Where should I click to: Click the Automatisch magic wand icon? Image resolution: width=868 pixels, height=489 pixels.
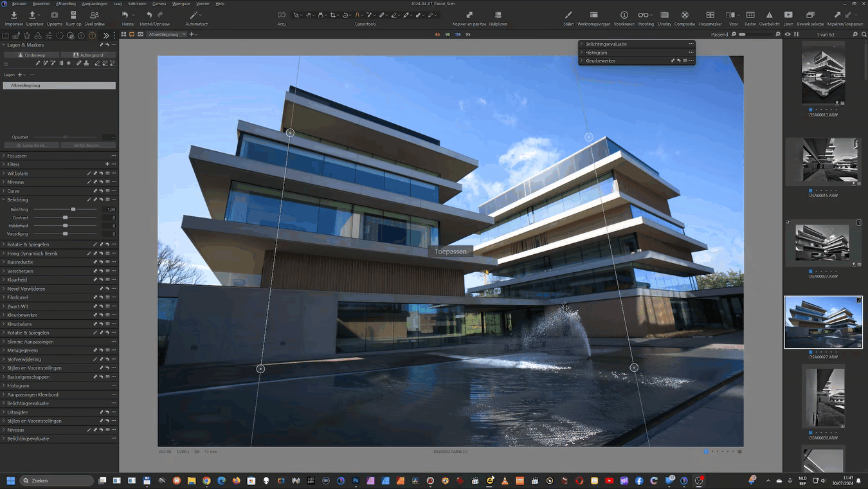pyautogui.click(x=194, y=15)
